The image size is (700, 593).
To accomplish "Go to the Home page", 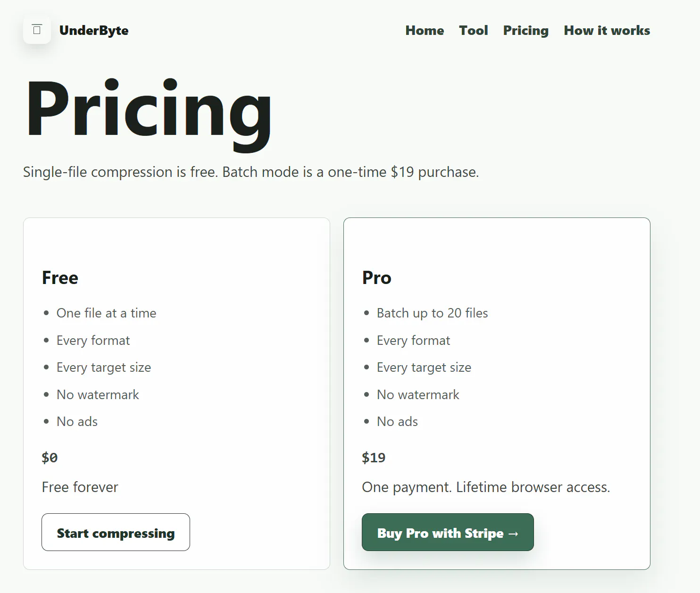I will (x=425, y=31).
